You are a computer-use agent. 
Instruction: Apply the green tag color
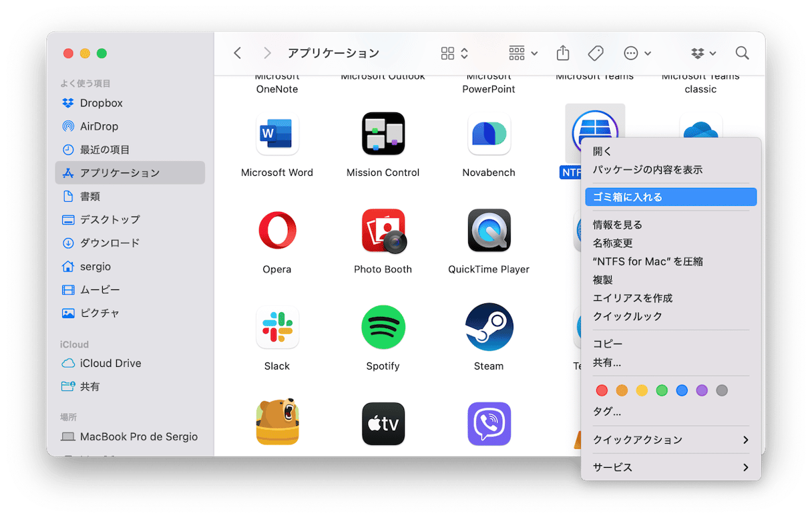click(x=662, y=390)
